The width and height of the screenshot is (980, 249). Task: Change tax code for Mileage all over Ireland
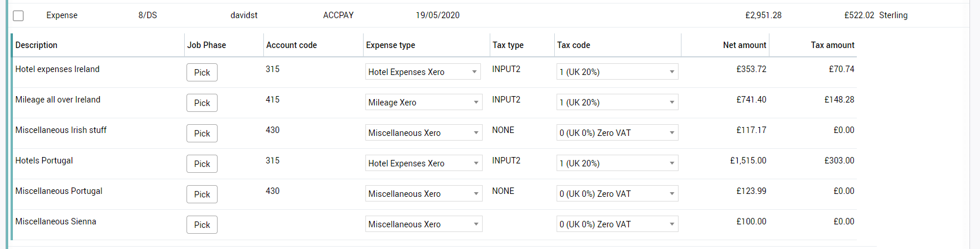tap(617, 103)
